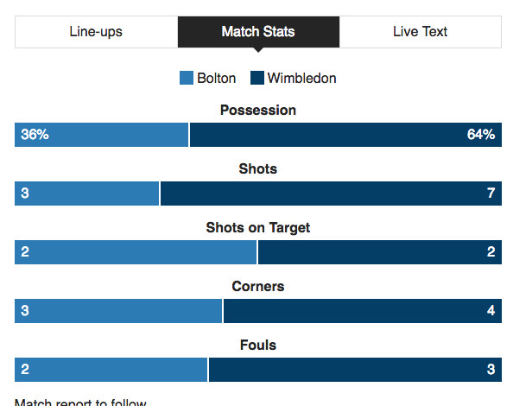532x406 pixels.
Task: Click the Shots on Target heading
Action: (258, 228)
